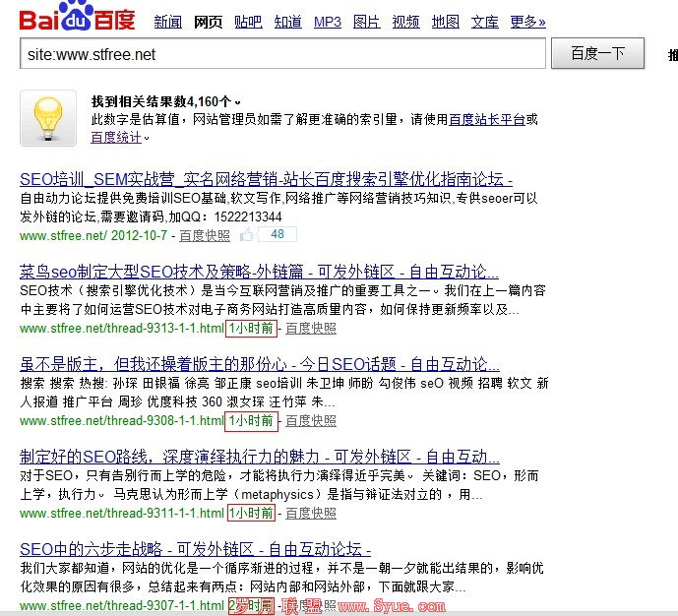Open the 百度统计 link
The image size is (678, 616).
115,137
